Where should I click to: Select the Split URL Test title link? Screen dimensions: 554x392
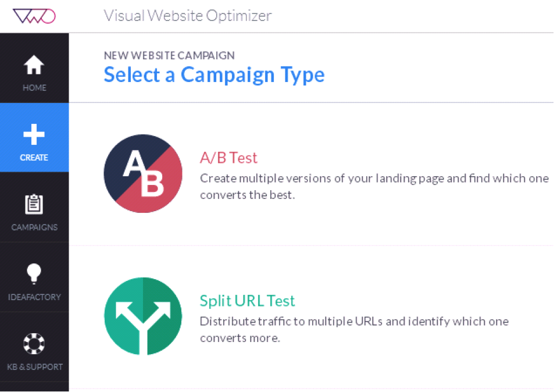pyautogui.click(x=247, y=301)
